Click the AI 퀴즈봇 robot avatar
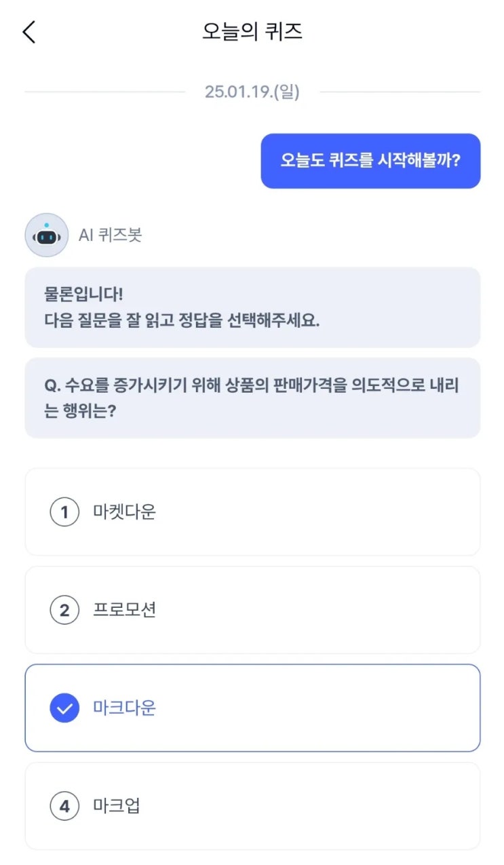Image resolution: width=504 pixels, height=865 pixels. click(x=46, y=235)
